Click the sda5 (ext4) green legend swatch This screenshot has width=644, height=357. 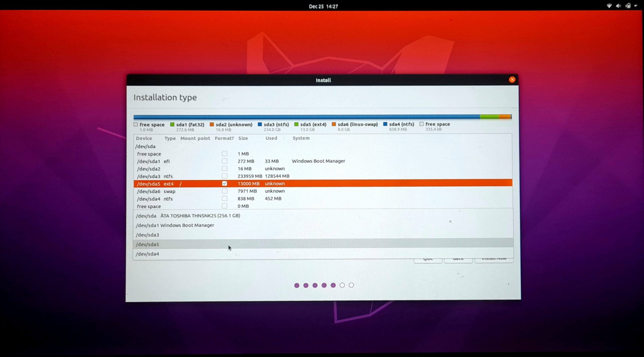point(296,124)
